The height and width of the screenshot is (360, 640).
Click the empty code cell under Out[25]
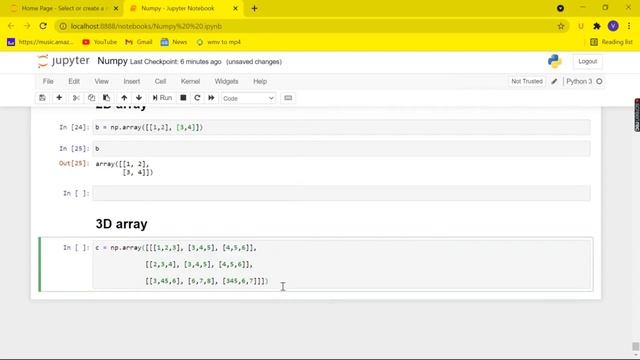(x=341, y=193)
